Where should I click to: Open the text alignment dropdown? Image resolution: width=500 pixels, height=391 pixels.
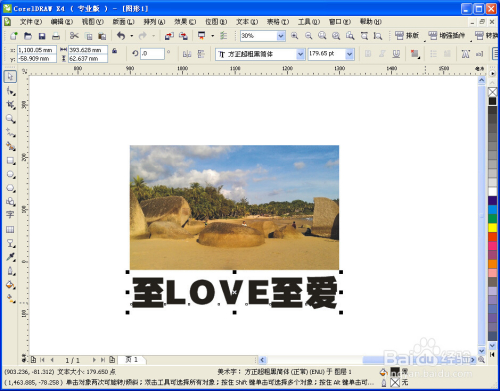tap(415, 54)
